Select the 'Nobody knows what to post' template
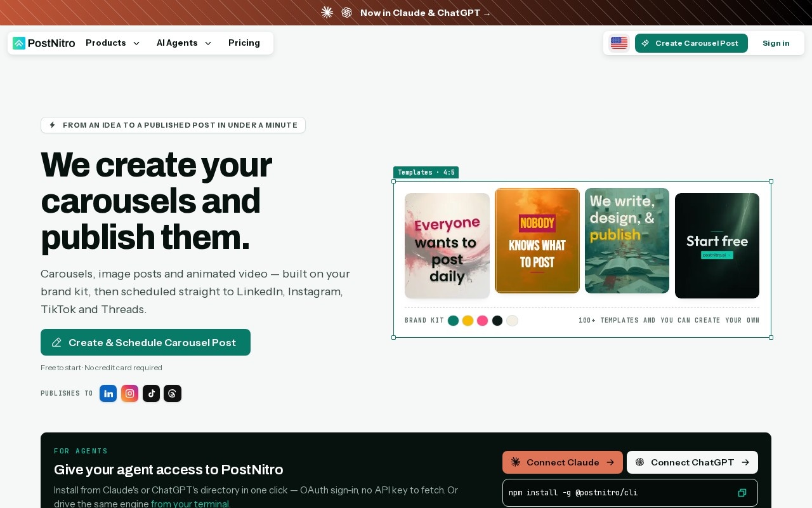This screenshot has width=812, height=508. click(537, 241)
